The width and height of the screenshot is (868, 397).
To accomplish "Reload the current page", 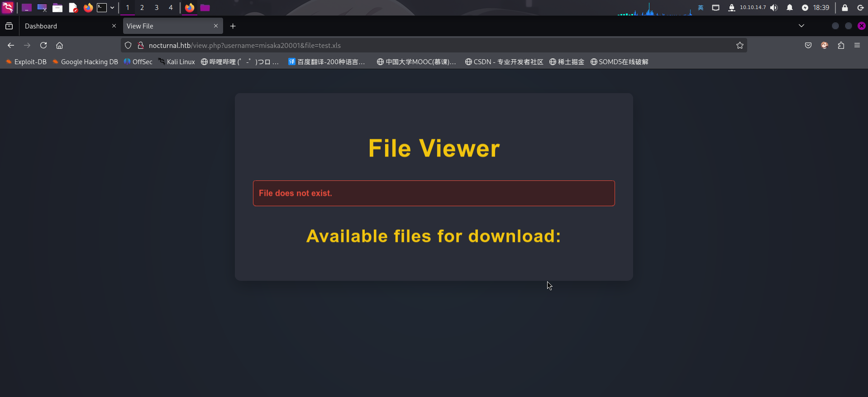I will point(43,45).
